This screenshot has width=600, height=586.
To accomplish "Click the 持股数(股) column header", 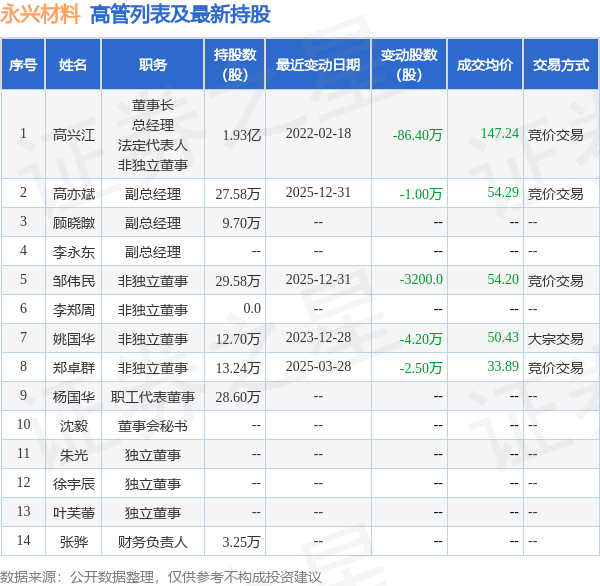I will tap(235, 65).
